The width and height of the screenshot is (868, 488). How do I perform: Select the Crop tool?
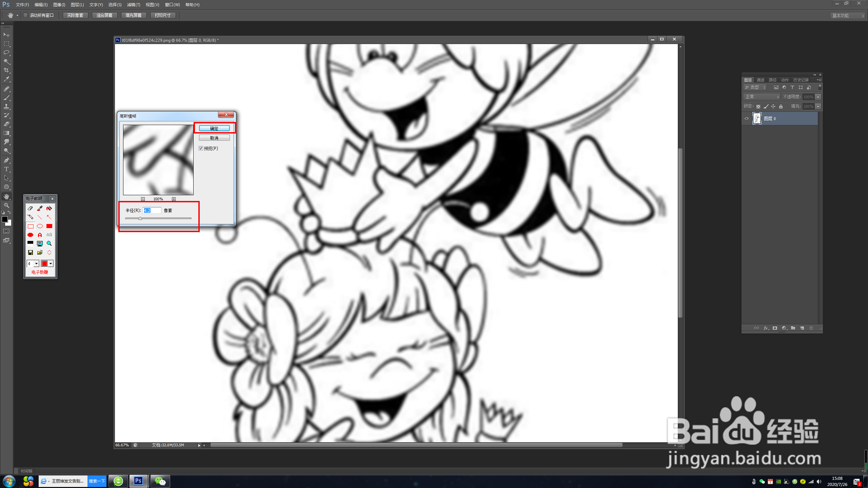point(6,70)
